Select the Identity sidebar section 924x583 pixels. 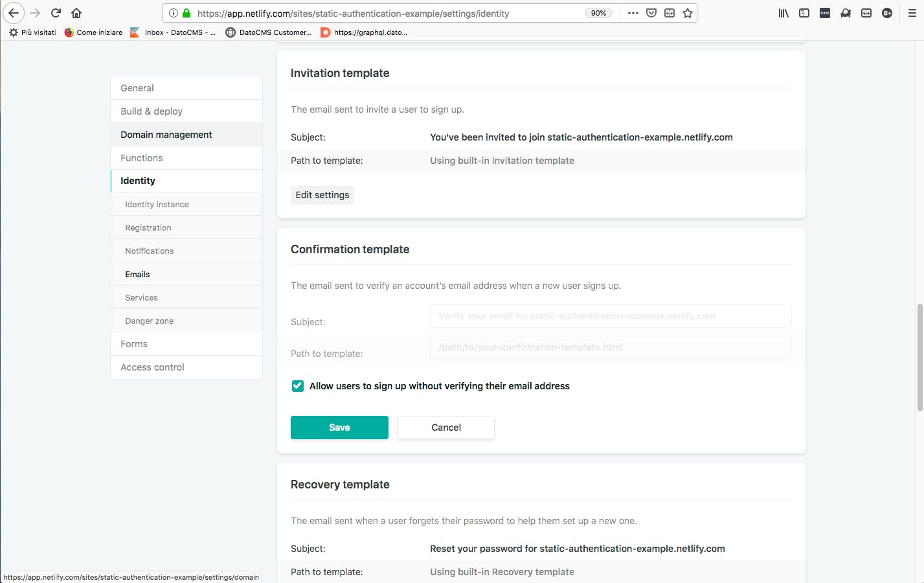(186, 181)
